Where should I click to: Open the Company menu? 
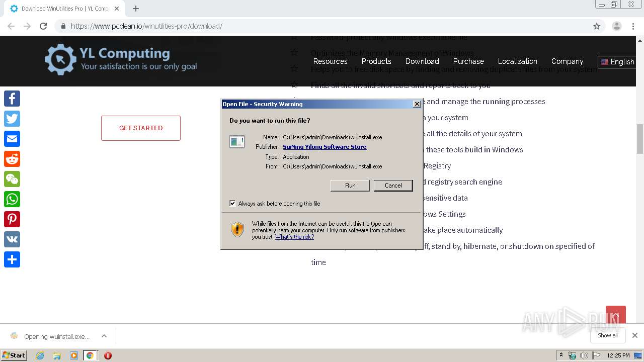[x=567, y=61]
